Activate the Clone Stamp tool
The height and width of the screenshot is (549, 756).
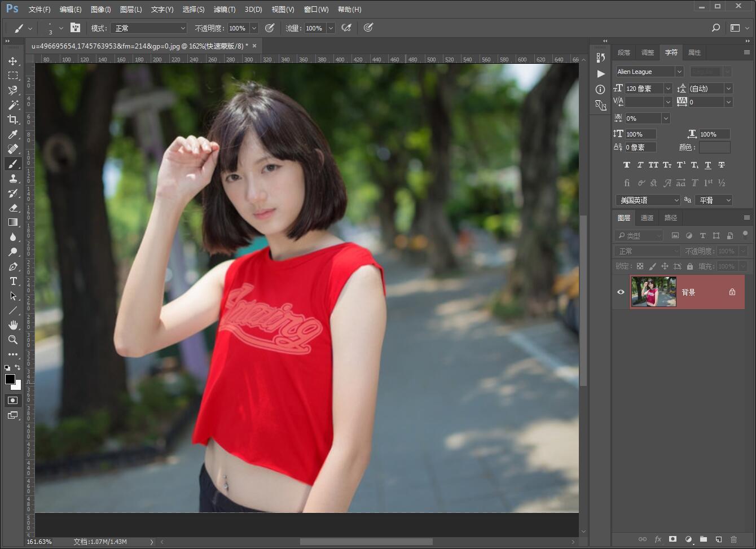tap(12, 178)
